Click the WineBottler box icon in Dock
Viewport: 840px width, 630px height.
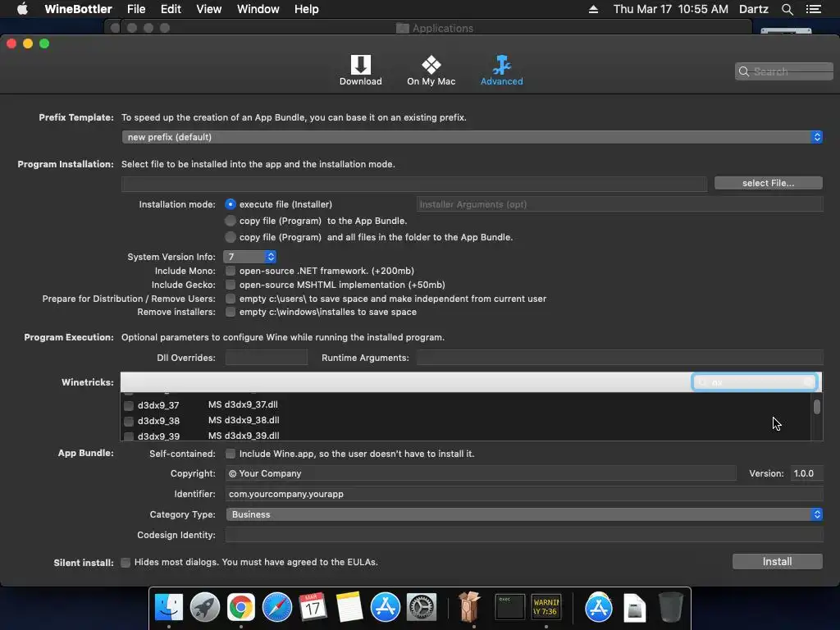(469, 607)
